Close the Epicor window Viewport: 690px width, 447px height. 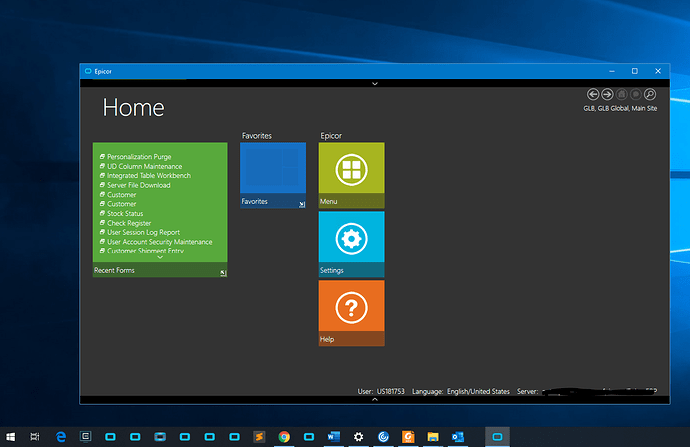point(658,71)
